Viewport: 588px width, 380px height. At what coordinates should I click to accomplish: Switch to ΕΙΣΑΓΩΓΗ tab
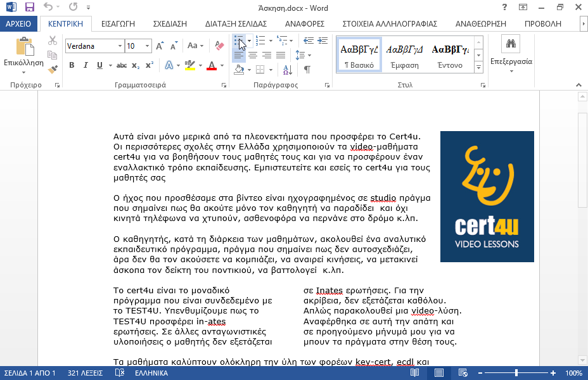click(118, 23)
